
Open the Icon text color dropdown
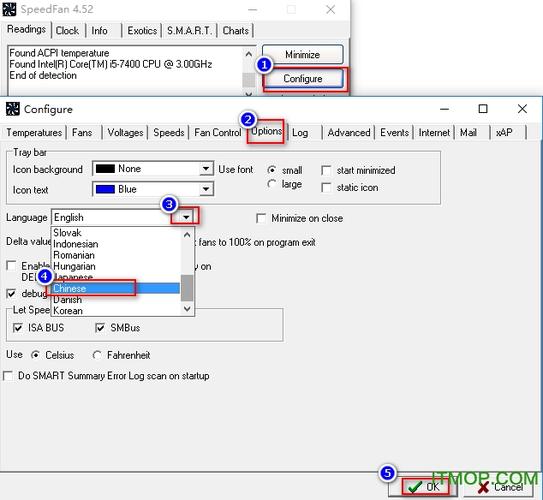coord(206,189)
